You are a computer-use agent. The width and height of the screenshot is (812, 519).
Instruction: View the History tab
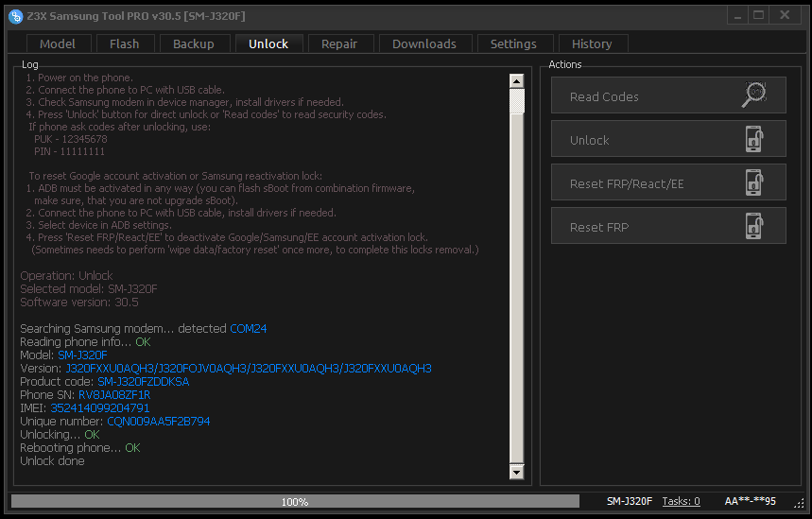[592, 44]
